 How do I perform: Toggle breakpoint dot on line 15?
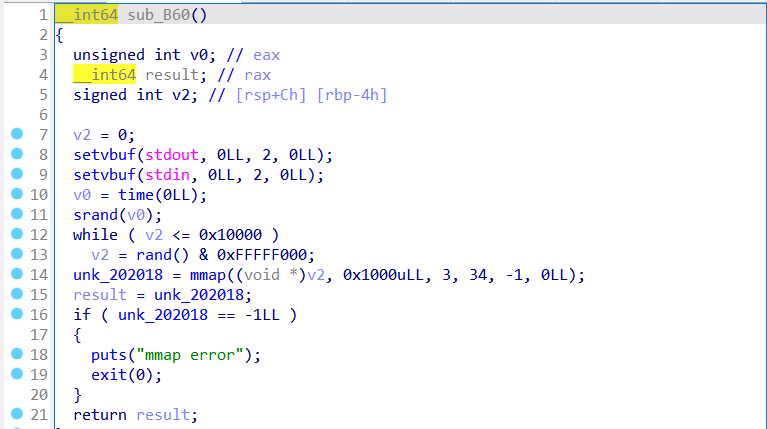[x=17, y=294]
